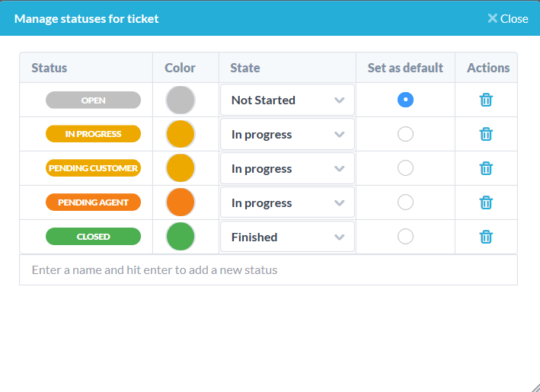This screenshot has height=392, width=540.
Task: Click the OPEN status label badge
Action: pos(93,100)
